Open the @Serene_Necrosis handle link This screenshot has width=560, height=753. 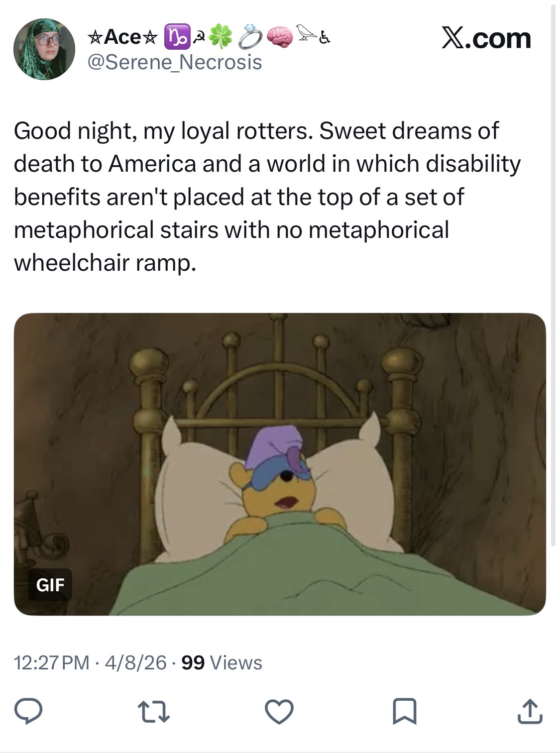pos(175,62)
